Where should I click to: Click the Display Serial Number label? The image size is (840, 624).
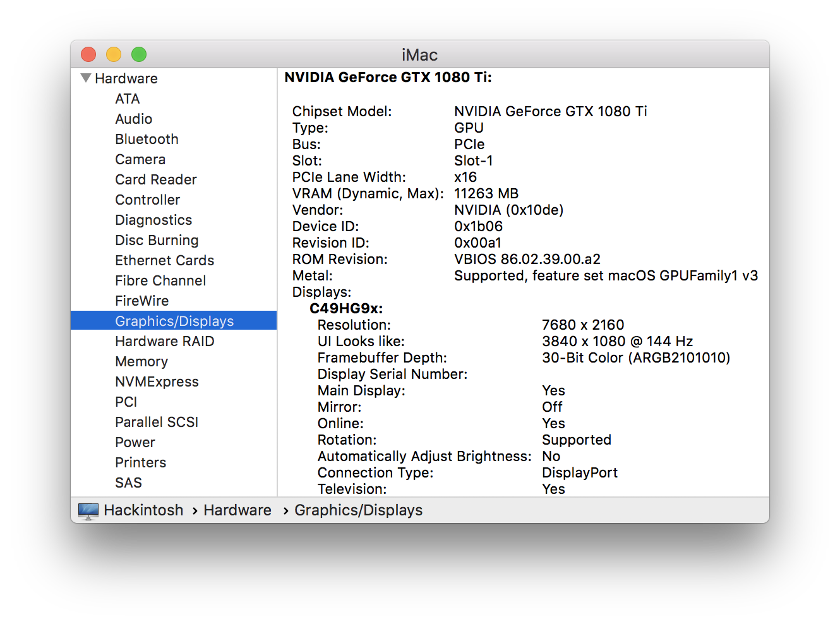[x=392, y=374]
